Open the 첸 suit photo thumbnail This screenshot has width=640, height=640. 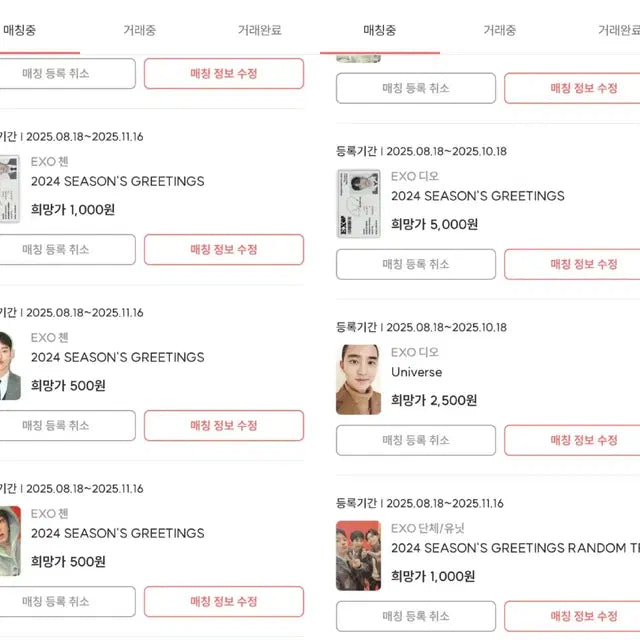point(8,365)
